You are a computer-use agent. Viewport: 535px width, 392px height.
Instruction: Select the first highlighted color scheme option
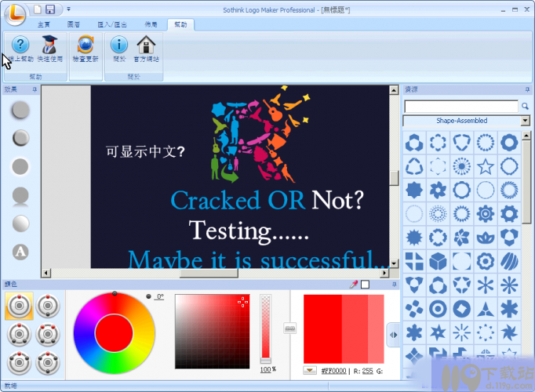click(x=19, y=306)
